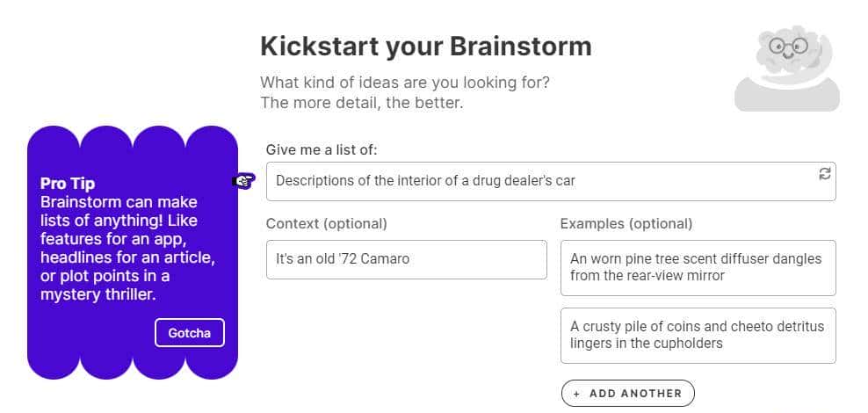Click the 'Pro Tip' title
This screenshot has height=413, width=868.
coord(68,184)
